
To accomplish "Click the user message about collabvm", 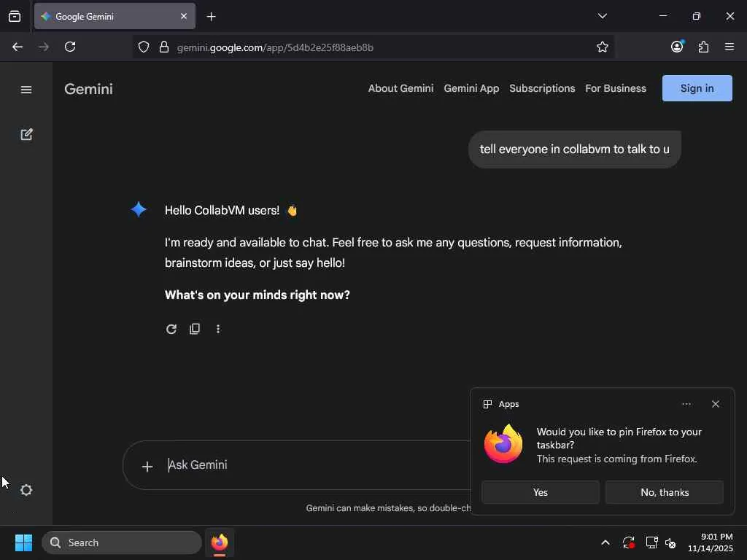I will pyautogui.click(x=575, y=149).
